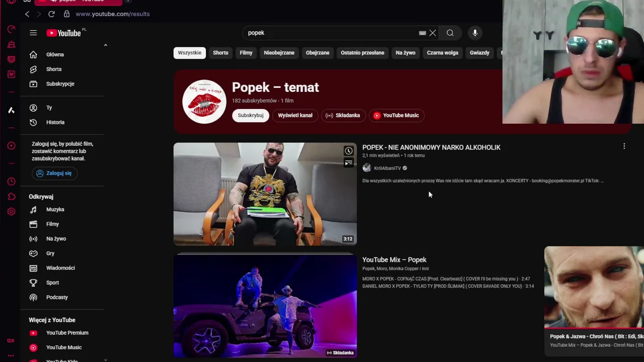Select the Nieobejrzane filter chip
Image resolution: width=644 pixels, height=362 pixels.
pyautogui.click(x=279, y=53)
